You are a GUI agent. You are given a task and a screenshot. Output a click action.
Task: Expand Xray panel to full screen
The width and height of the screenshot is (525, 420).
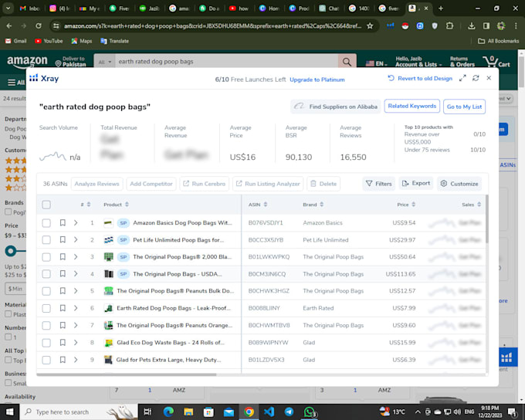tap(462, 79)
